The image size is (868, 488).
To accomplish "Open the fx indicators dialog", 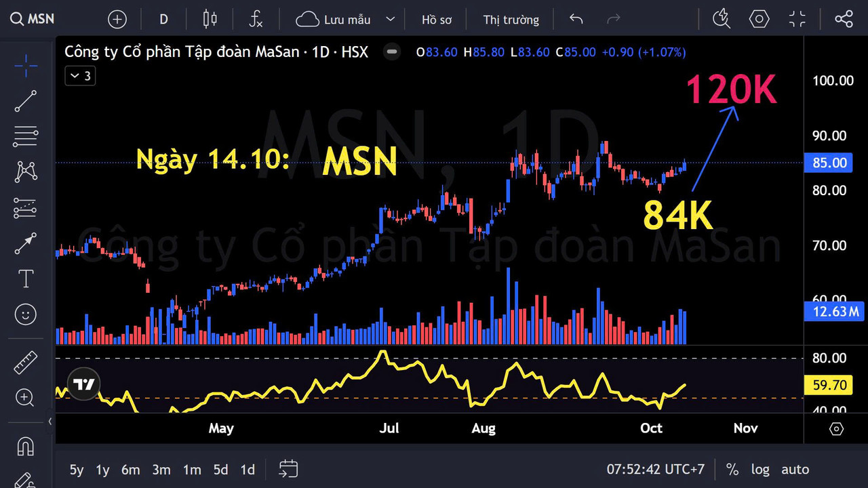I will (x=255, y=19).
